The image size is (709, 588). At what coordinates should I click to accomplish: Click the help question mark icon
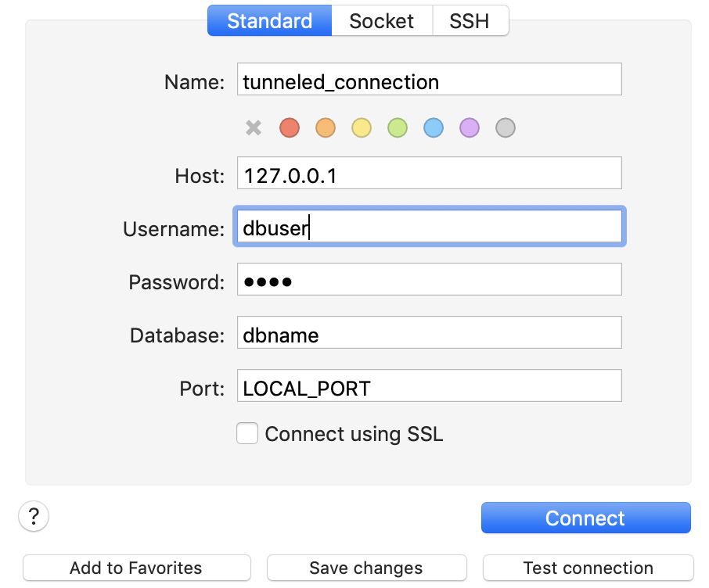tap(33, 516)
